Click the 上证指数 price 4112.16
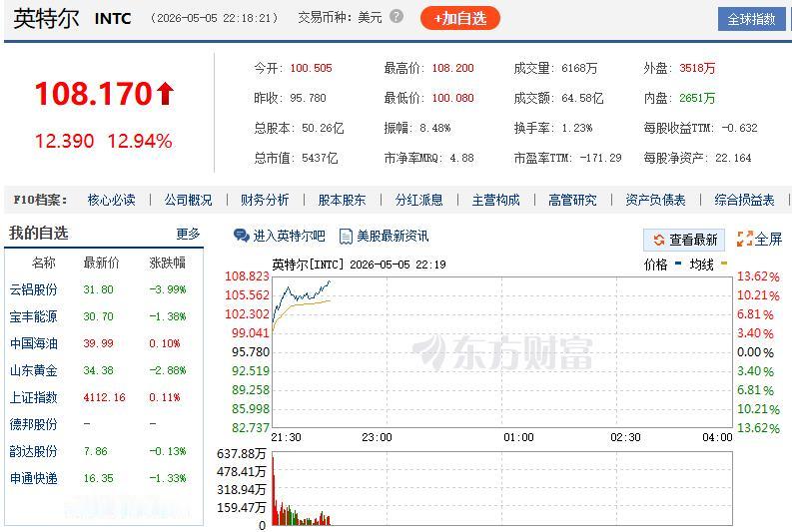The height and width of the screenshot is (532, 792). click(x=104, y=397)
